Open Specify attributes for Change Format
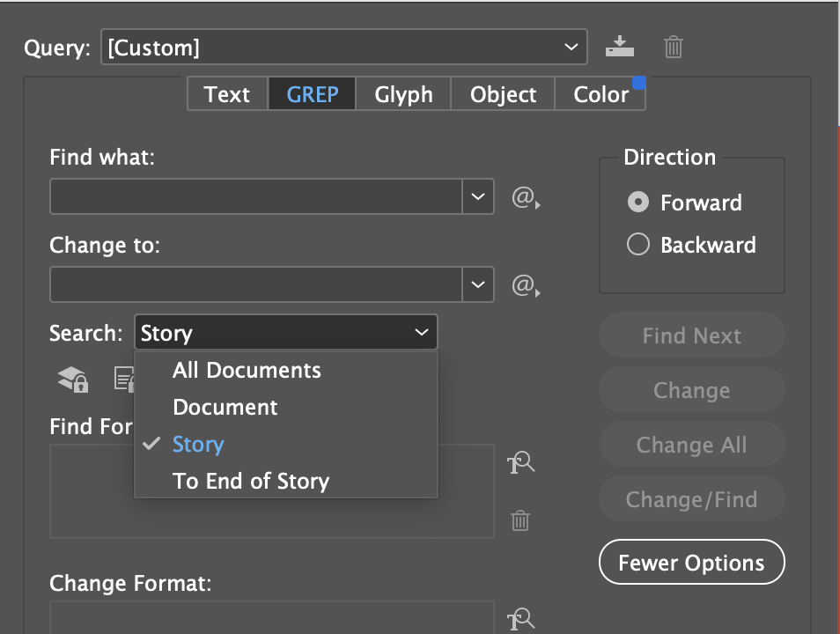Screen dimensions: 840x634 click(521, 619)
